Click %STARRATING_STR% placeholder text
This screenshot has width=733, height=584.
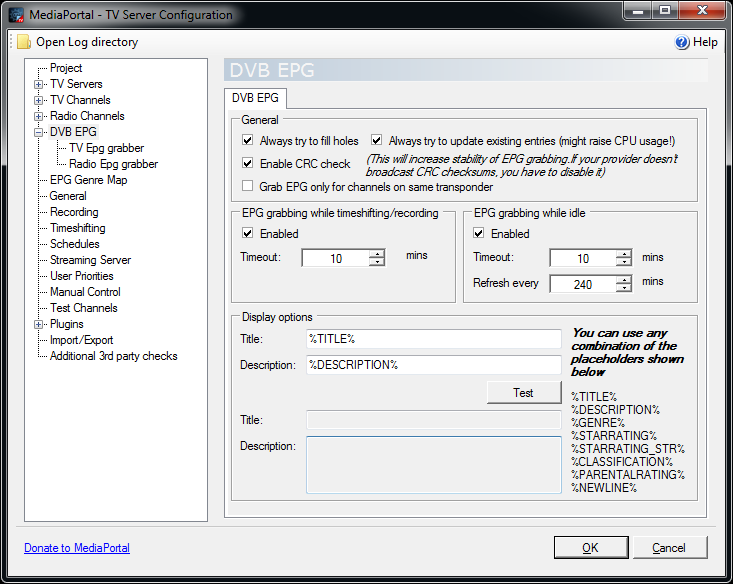[628, 449]
